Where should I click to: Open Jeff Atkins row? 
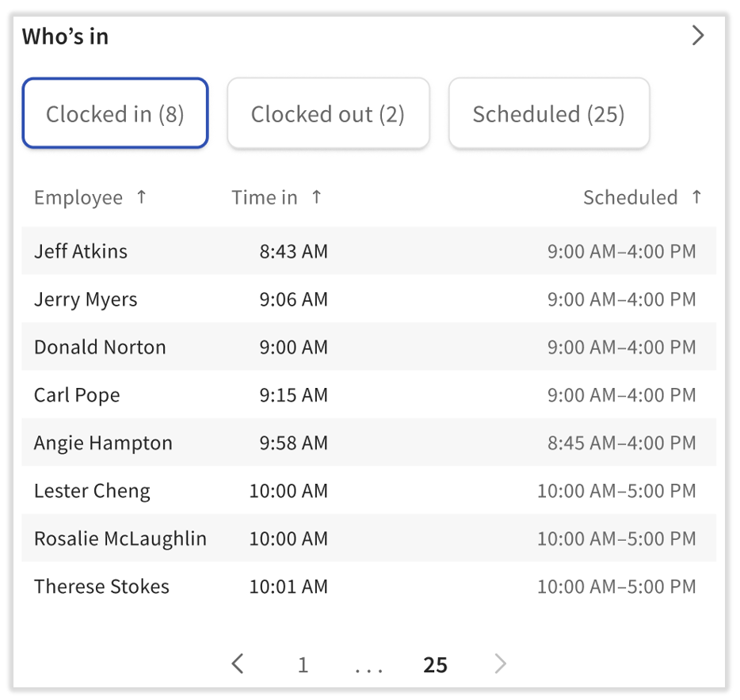pos(81,251)
